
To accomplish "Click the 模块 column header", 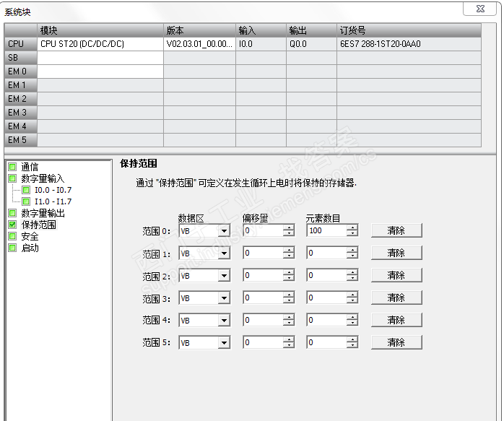I will (100, 30).
